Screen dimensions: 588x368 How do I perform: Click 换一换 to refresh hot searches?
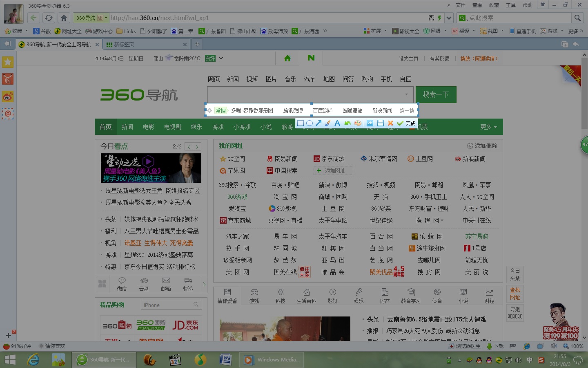(x=407, y=110)
